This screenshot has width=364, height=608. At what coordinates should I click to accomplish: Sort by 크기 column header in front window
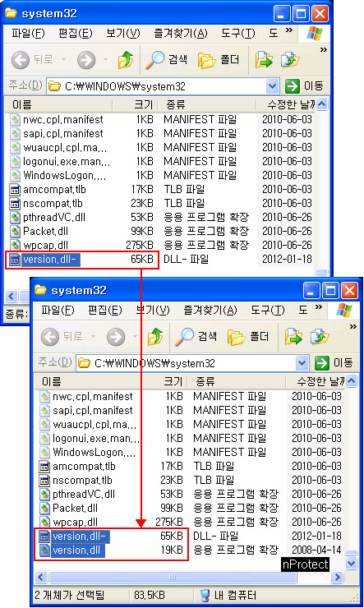165,381
